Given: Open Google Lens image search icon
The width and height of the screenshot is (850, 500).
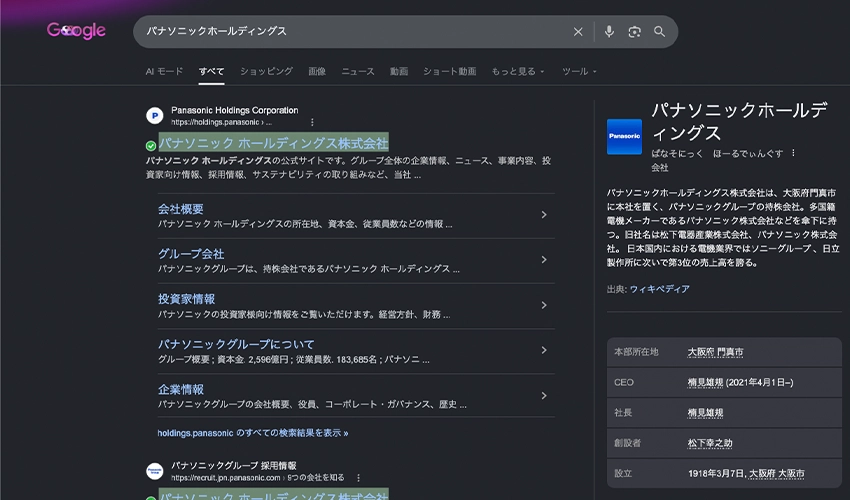Looking at the screenshot, I should [634, 32].
